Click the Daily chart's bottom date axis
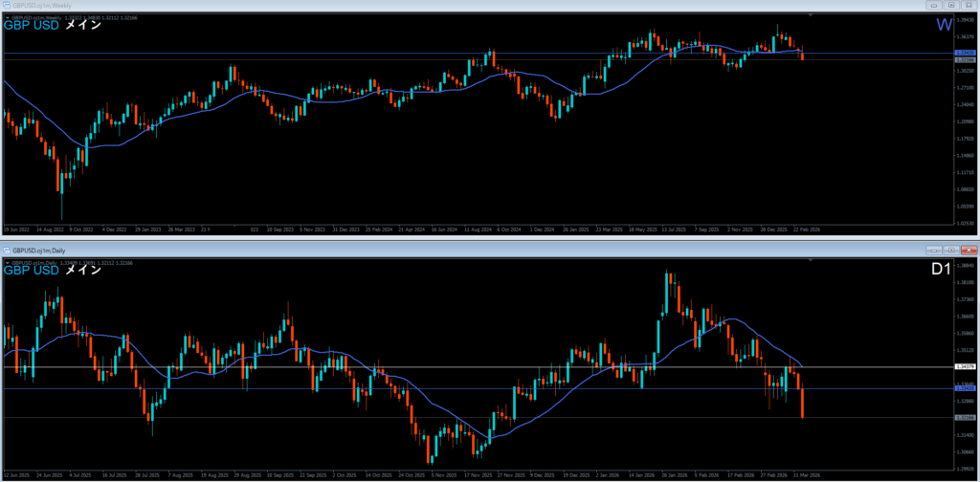This screenshot has height=482, width=980. (x=383, y=473)
